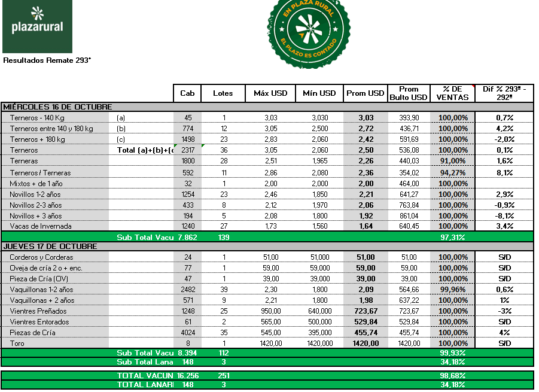Image resolution: width=539 pixels, height=392 pixels.
Task: Click the 'Terneras' row label
Action: tap(24, 161)
